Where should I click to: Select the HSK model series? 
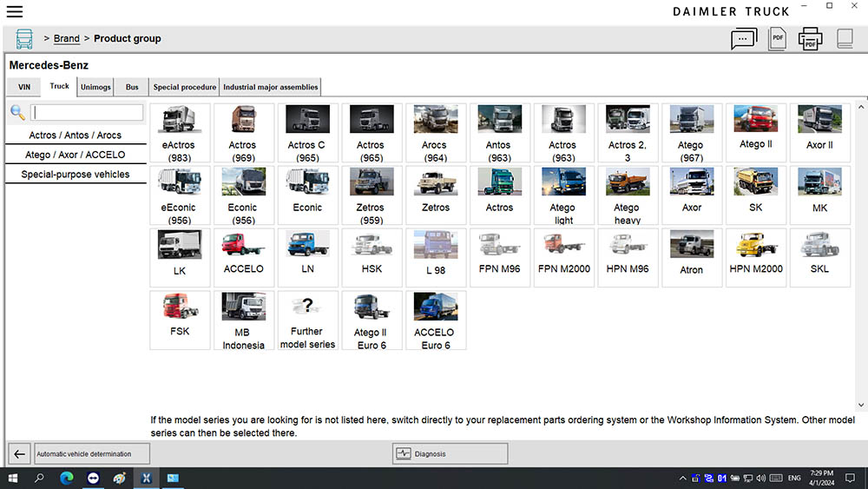[372, 257]
